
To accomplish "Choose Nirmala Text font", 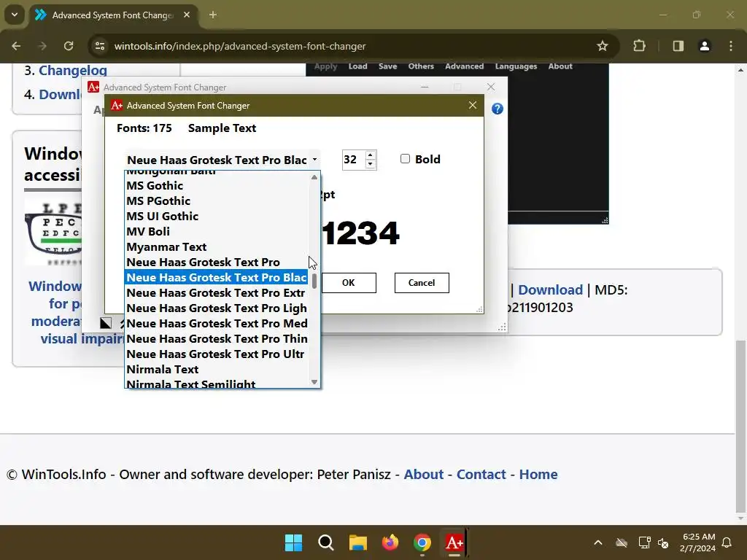I will tap(217, 370).
